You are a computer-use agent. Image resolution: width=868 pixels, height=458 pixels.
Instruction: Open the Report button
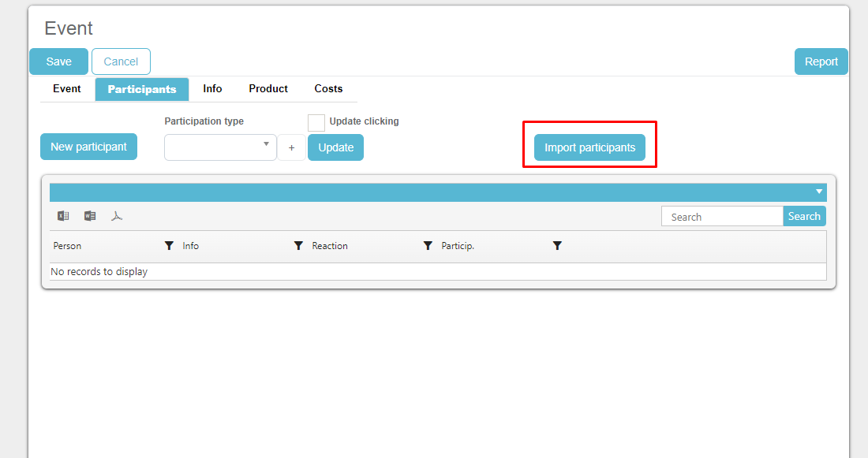point(821,61)
